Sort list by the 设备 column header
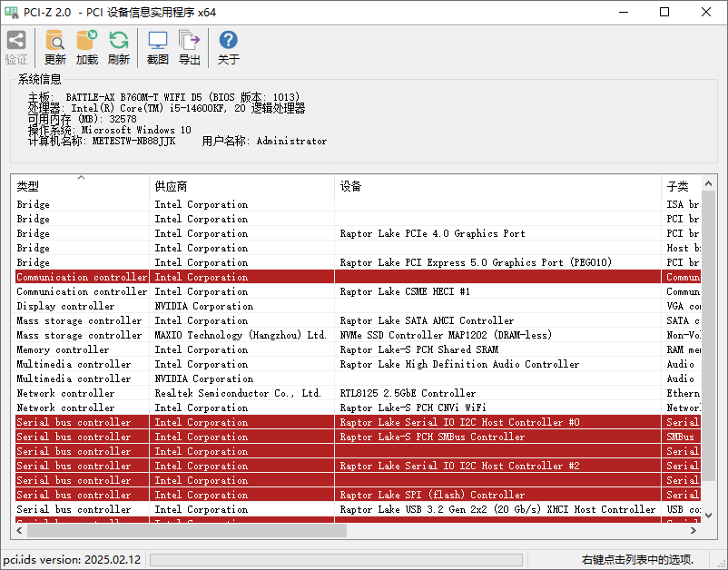This screenshot has height=570, width=728. point(497,186)
